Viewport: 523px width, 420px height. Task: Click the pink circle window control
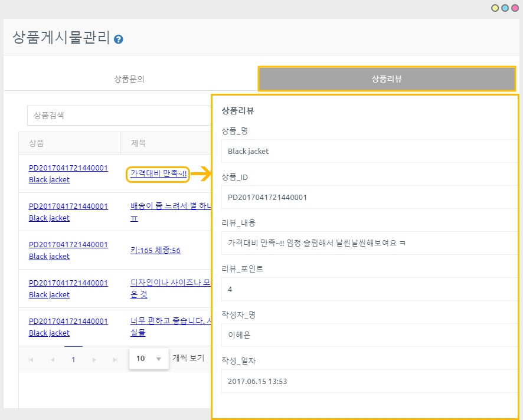(514, 8)
